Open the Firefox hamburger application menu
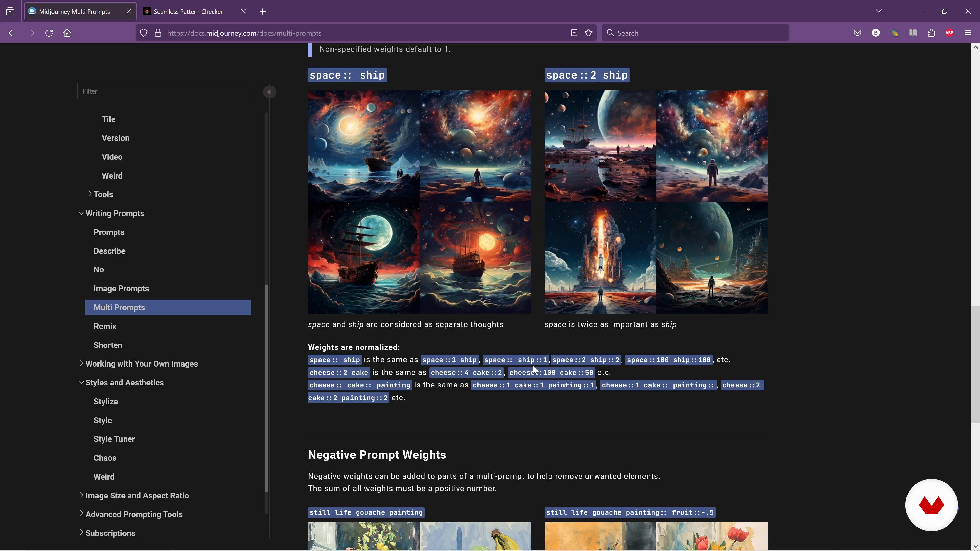The image size is (980, 551). [x=968, y=33]
